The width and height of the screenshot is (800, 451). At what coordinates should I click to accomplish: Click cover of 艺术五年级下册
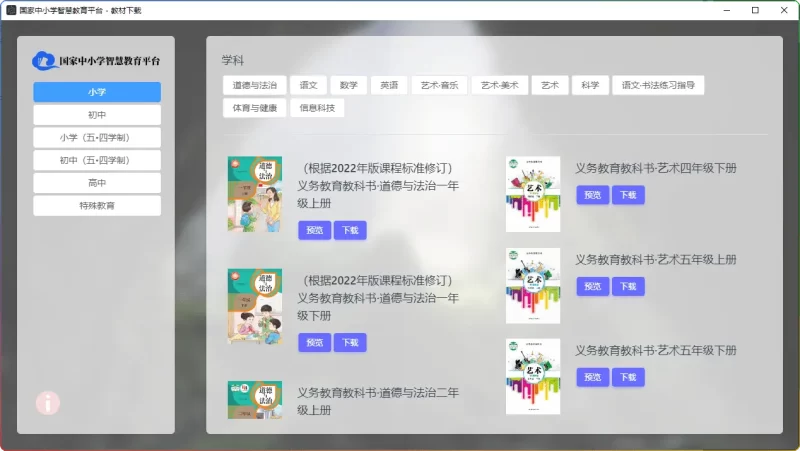[x=533, y=377]
